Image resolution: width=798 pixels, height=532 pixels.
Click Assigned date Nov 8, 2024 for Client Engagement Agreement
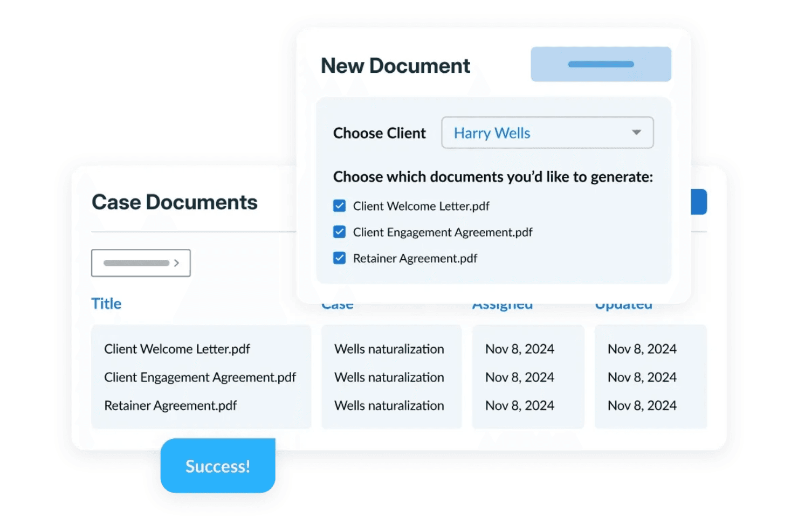click(x=520, y=377)
